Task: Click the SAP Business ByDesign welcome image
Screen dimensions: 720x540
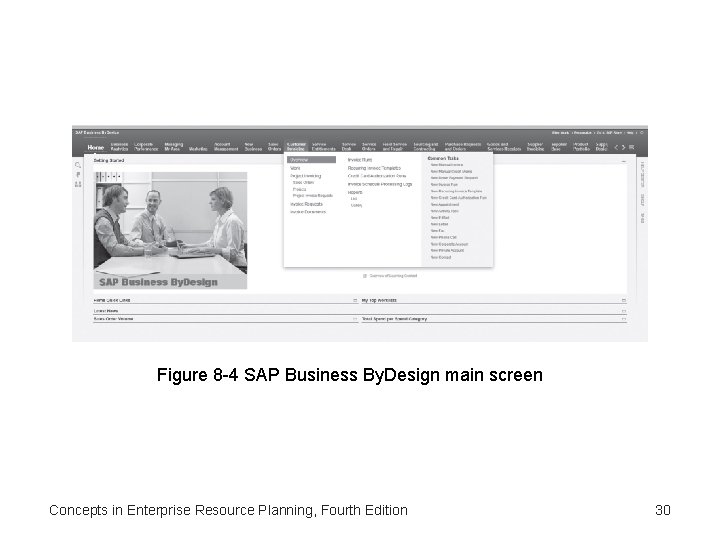Action: click(x=170, y=231)
